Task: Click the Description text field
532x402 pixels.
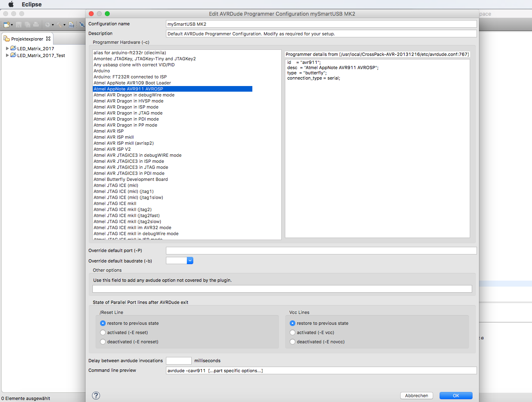Action: point(321,34)
